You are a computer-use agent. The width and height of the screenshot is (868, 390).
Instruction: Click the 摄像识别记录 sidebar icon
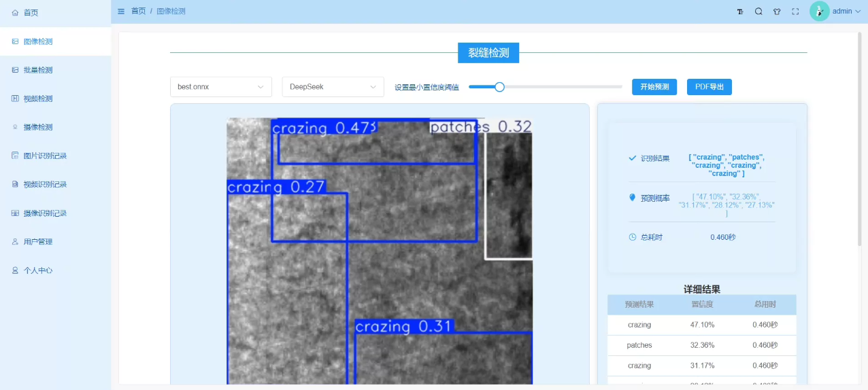[x=15, y=213]
